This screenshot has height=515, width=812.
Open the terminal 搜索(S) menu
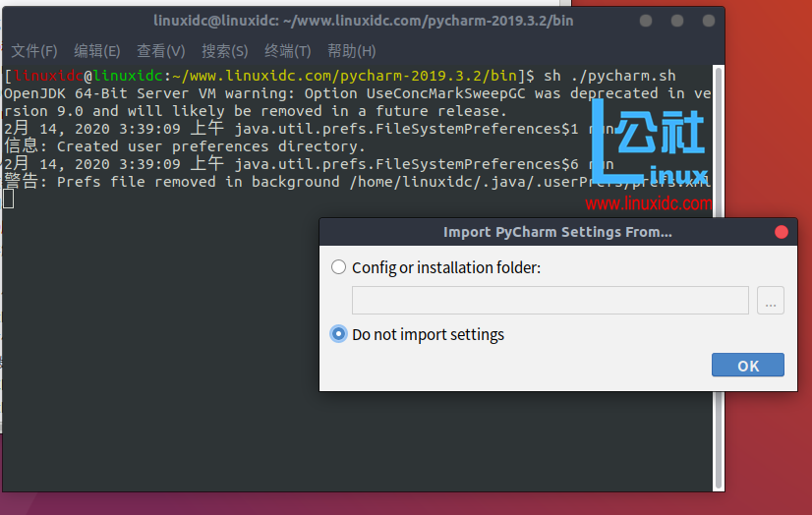pyautogui.click(x=225, y=51)
